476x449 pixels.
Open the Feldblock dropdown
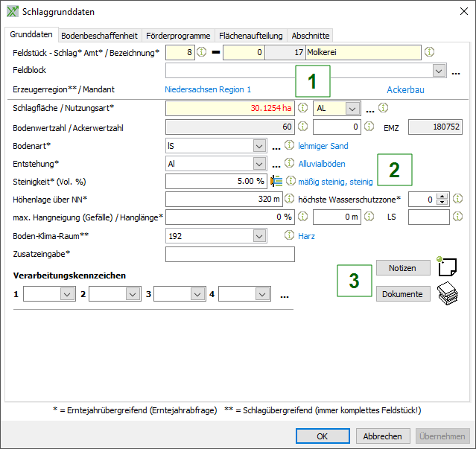[438, 71]
